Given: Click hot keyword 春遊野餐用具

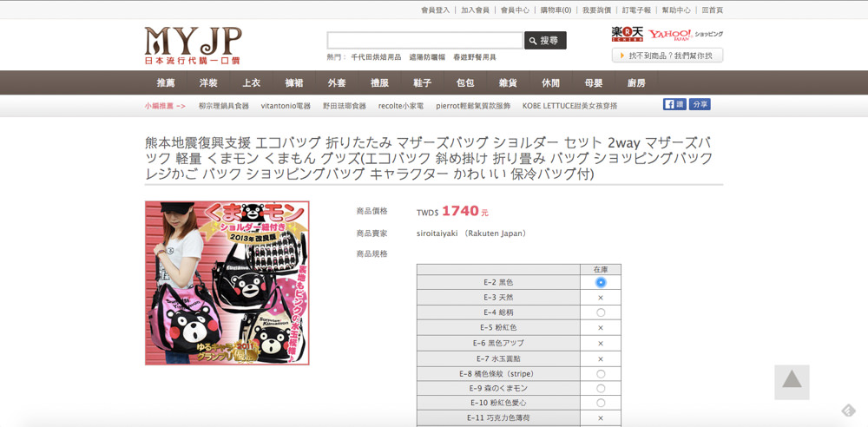Looking at the screenshot, I should (475, 57).
